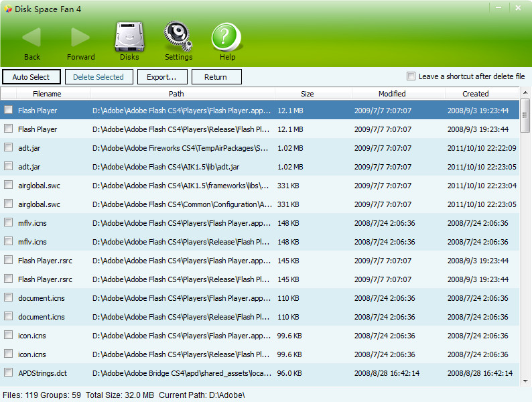The image size is (532, 402).
Task: Sort by the Filename column header
Action: pyautogui.click(x=47, y=94)
